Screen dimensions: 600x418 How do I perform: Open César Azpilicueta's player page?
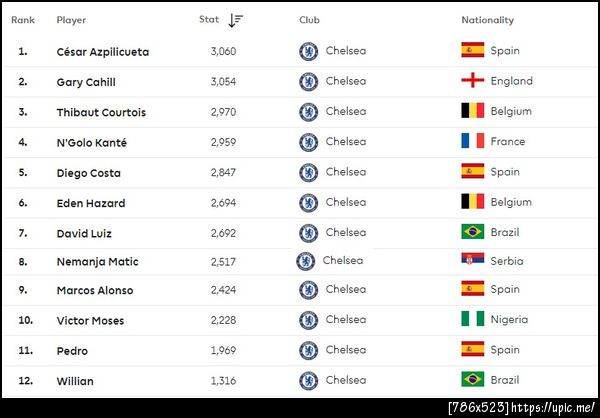[103, 52]
